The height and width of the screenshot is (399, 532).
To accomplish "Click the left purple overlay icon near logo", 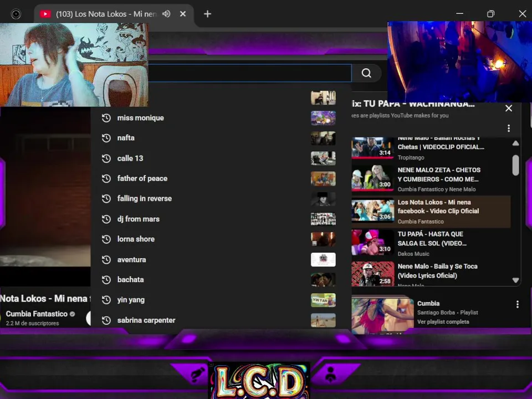I will pos(198,374).
